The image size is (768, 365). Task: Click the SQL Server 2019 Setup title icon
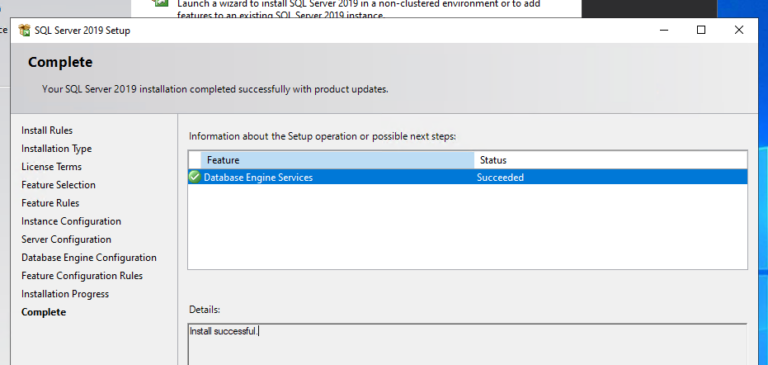(24, 30)
